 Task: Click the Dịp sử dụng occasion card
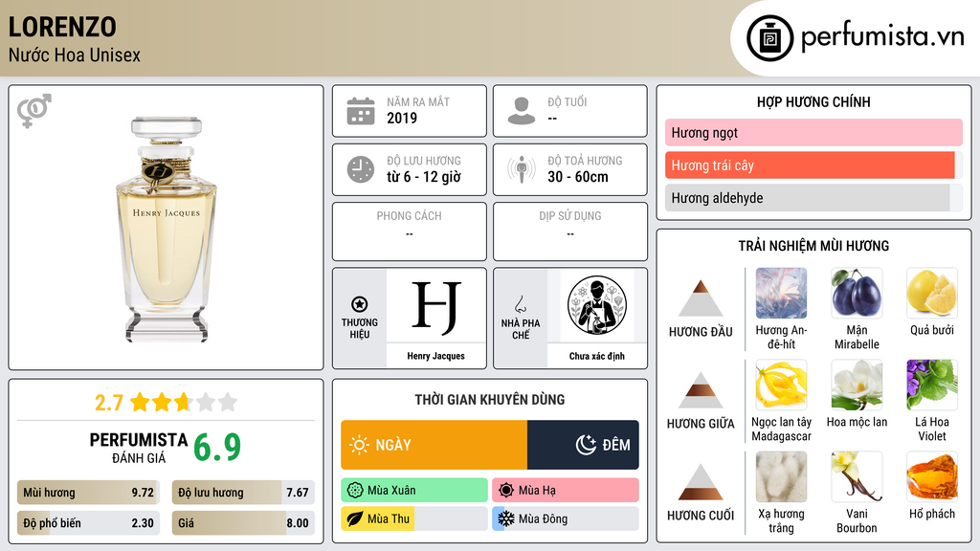570,231
